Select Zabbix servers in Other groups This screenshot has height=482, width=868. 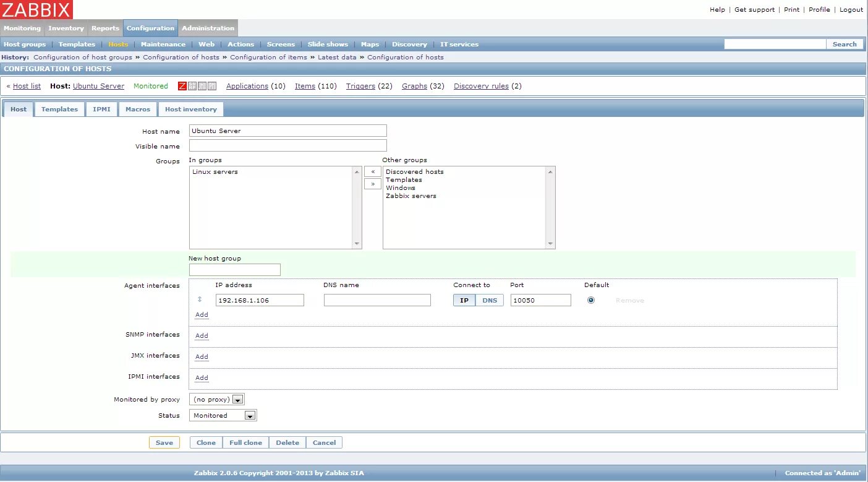(x=411, y=196)
